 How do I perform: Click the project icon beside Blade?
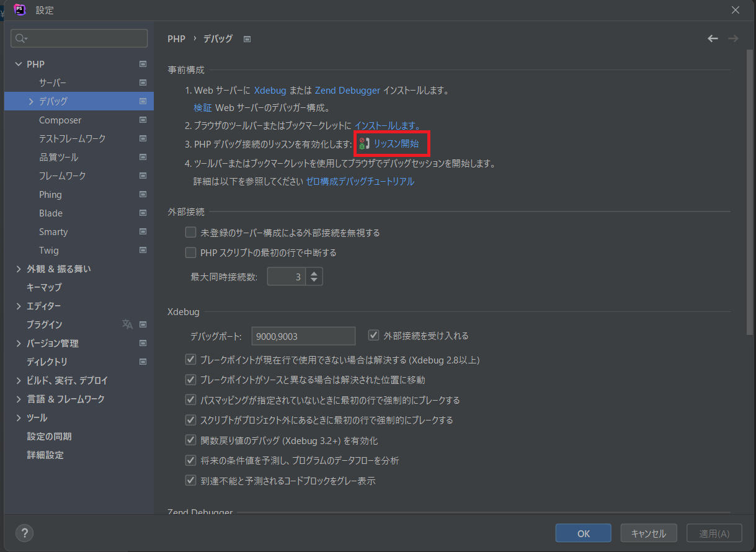coord(143,213)
